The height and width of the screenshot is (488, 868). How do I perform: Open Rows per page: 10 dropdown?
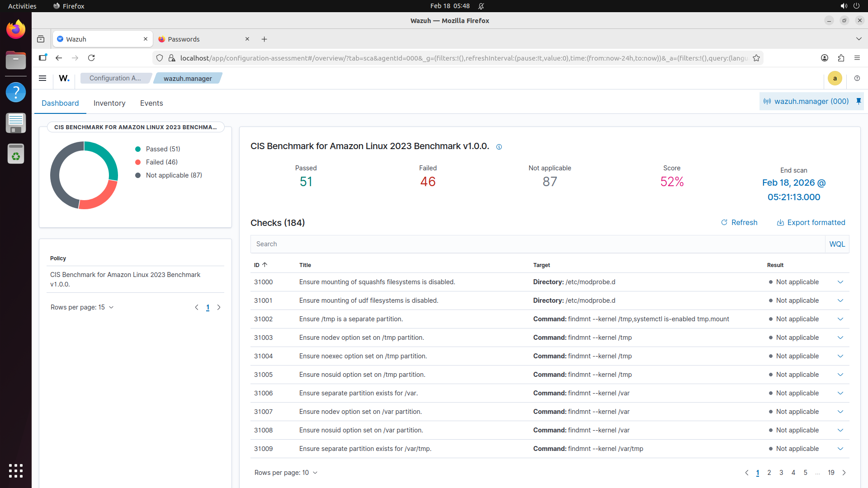point(286,473)
